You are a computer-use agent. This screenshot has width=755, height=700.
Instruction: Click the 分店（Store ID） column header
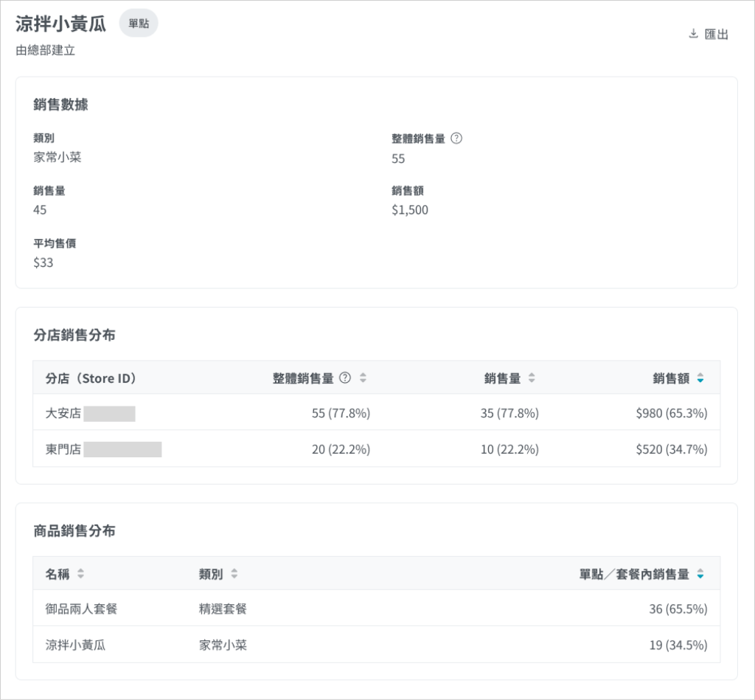[91, 378]
